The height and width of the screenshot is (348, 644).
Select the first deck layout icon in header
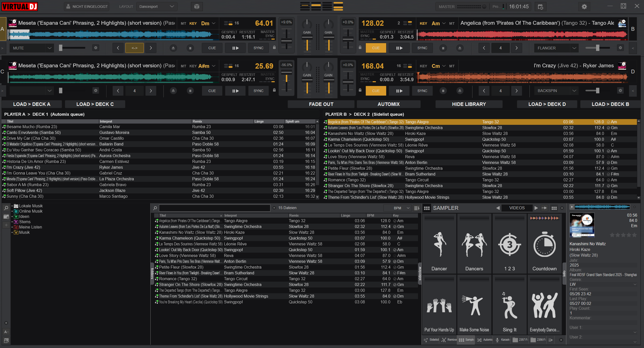pos(305,7)
